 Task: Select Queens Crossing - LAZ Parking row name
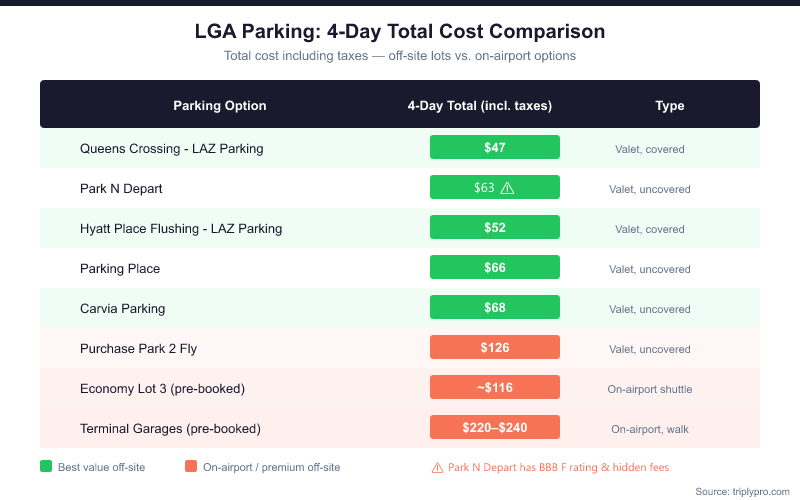coord(172,149)
